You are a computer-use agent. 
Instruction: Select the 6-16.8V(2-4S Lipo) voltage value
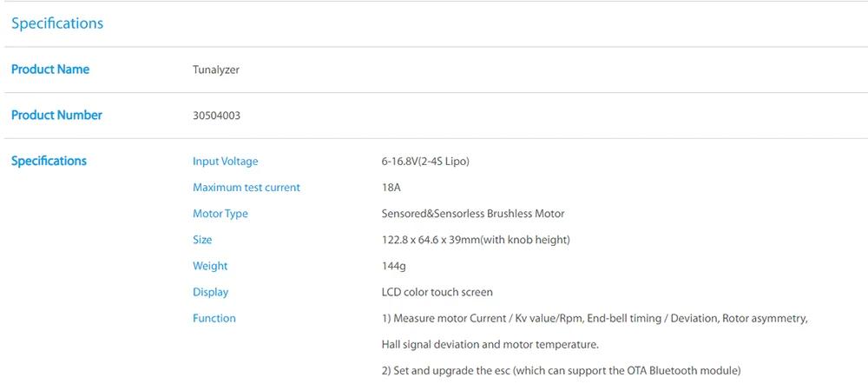coord(425,162)
